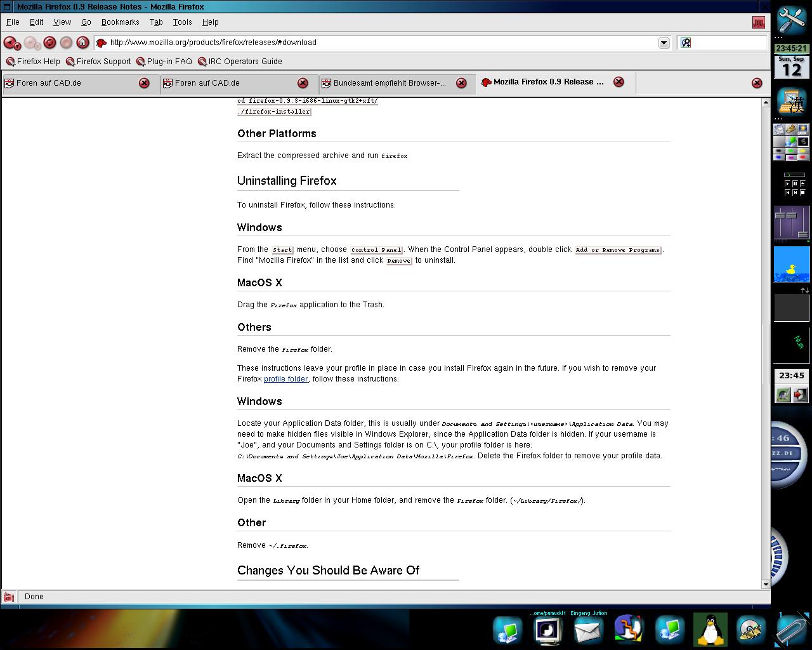
Task: Choose a search engine via search icon
Action: pyautogui.click(x=685, y=43)
